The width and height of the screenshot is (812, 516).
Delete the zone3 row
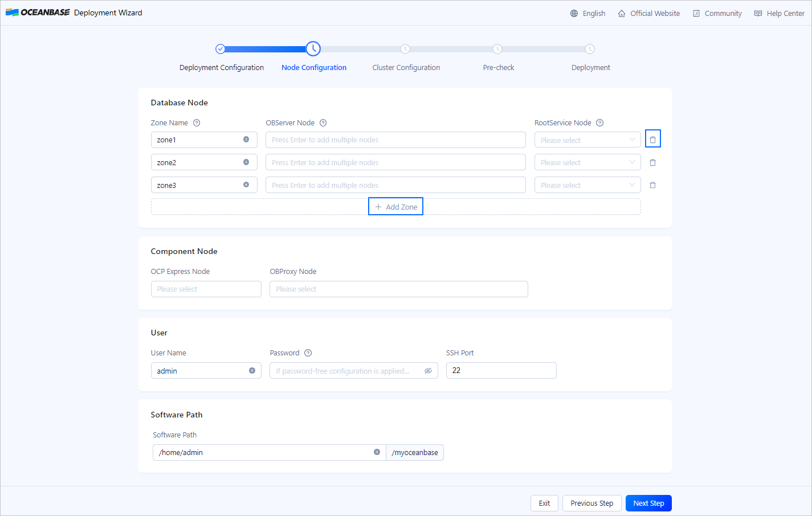tap(653, 185)
